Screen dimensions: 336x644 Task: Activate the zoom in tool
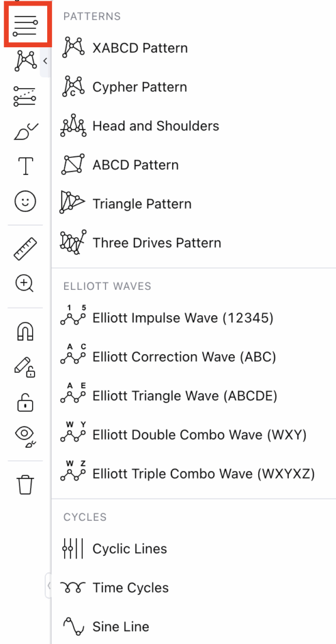[24, 284]
